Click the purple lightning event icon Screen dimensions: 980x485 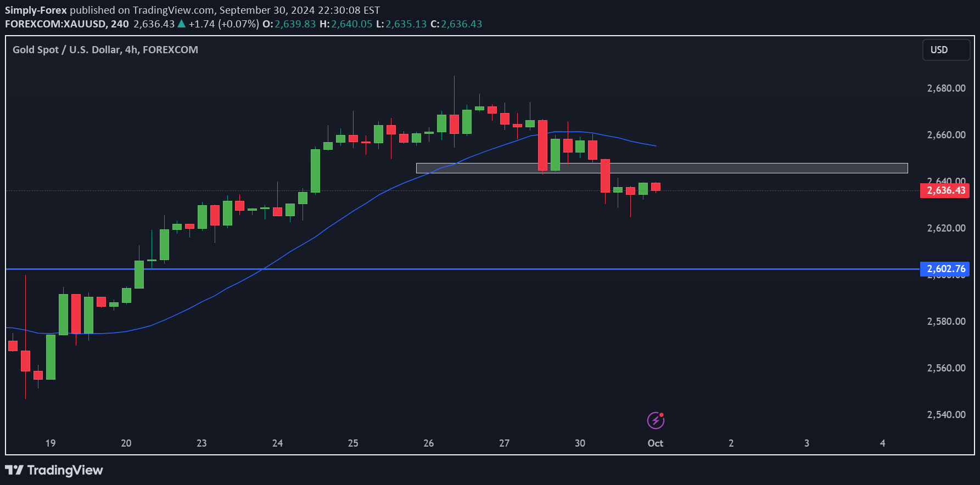coord(656,420)
